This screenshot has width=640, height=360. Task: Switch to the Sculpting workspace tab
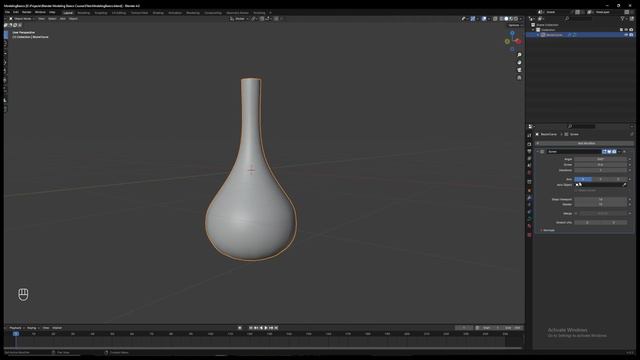100,13
